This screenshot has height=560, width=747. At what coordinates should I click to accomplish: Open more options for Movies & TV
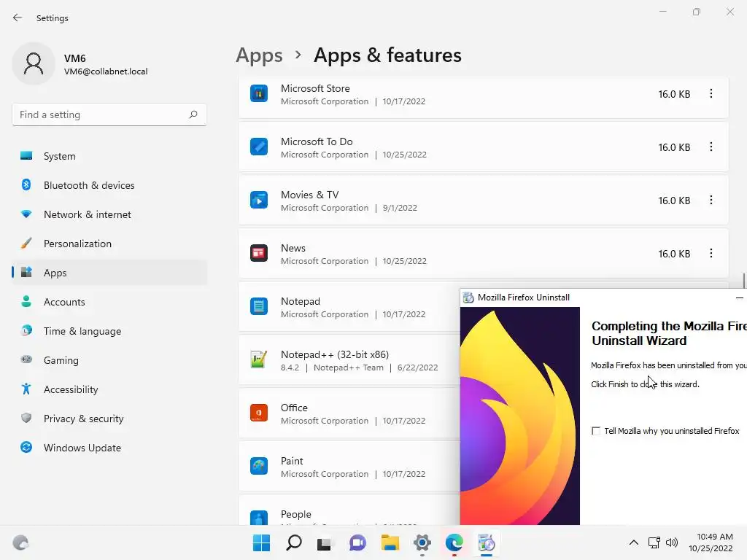tap(711, 200)
